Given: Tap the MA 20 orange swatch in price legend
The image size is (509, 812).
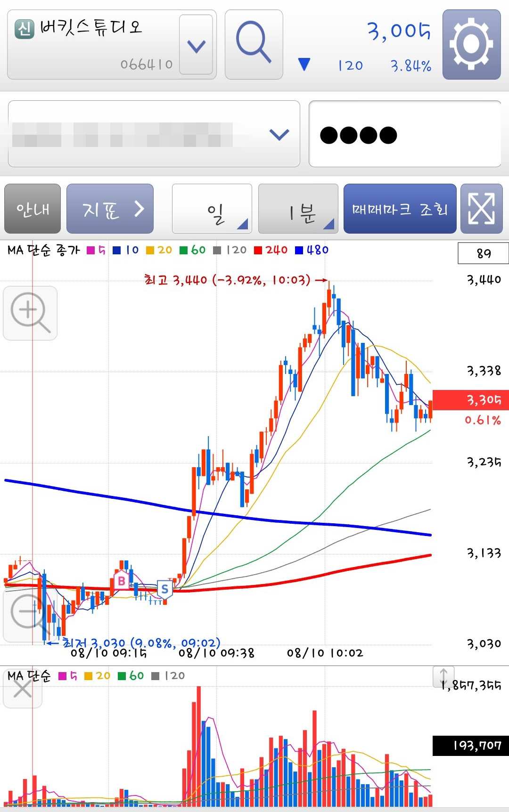Looking at the screenshot, I should (x=150, y=251).
